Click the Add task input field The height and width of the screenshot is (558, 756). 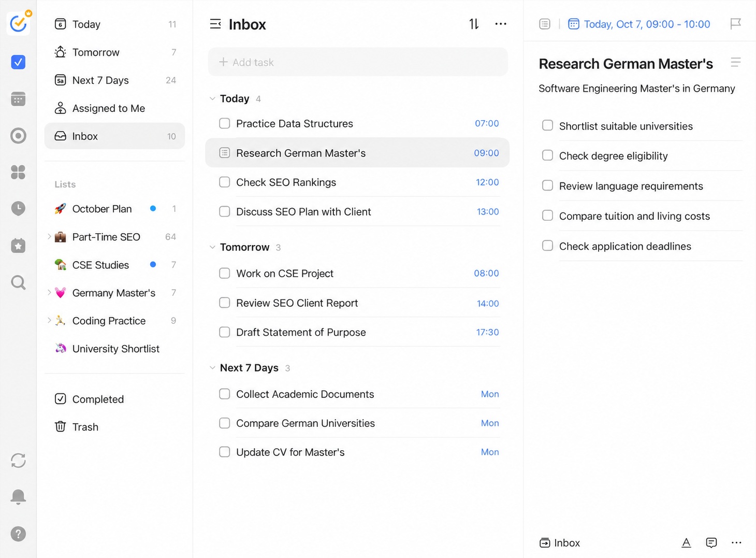click(x=358, y=62)
